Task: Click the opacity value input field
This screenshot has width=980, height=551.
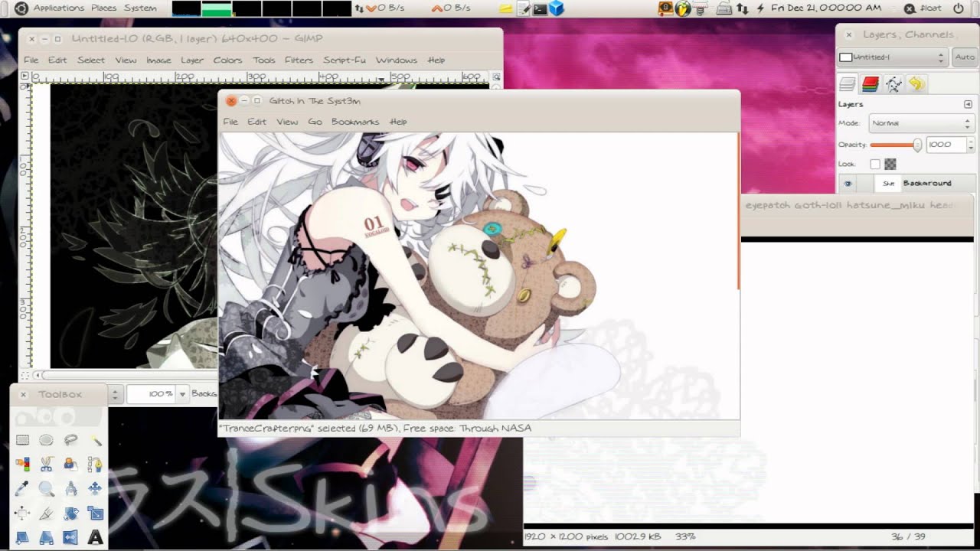Action: click(x=946, y=144)
